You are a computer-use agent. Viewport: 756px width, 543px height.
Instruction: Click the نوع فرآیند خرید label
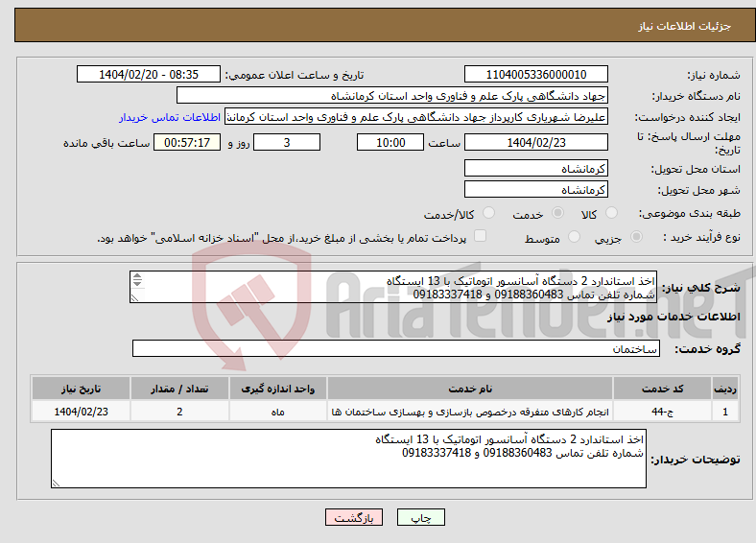(x=701, y=237)
